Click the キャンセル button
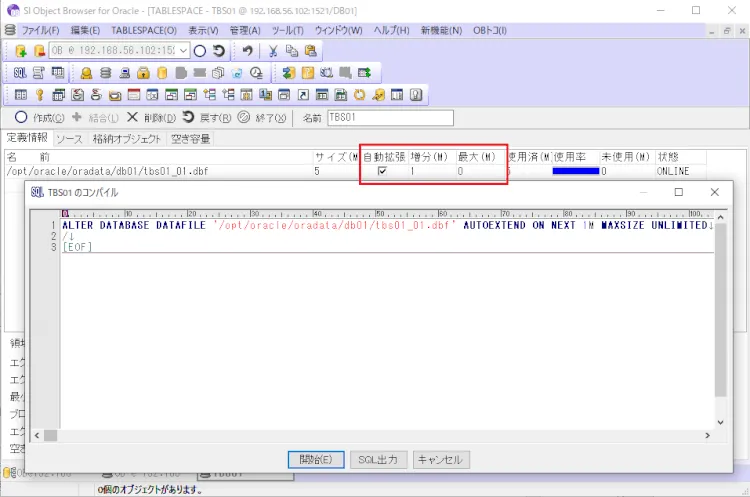 [x=441, y=459]
